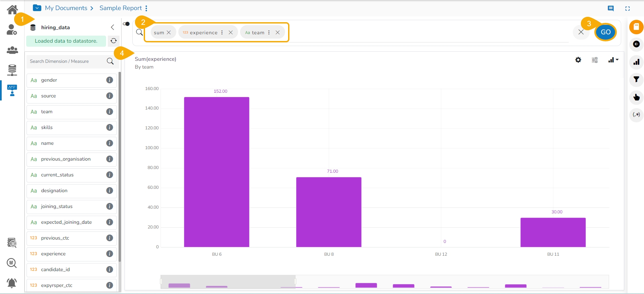Focus the Search Dimension / Measure field

(x=66, y=61)
